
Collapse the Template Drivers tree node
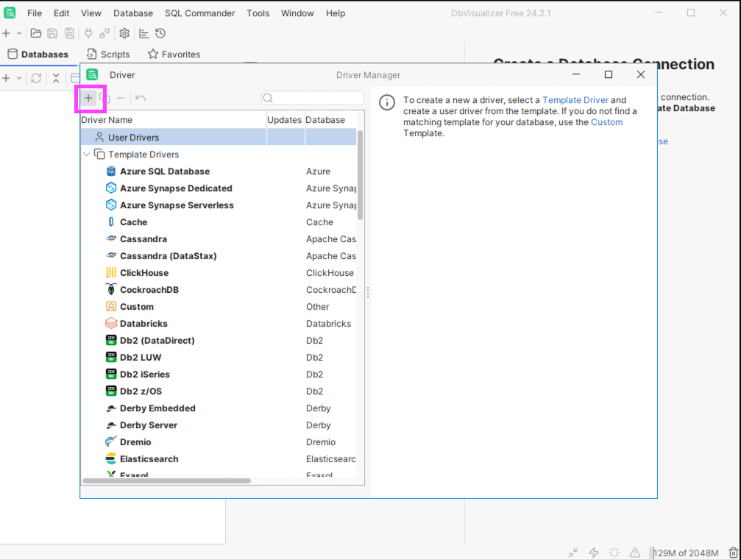point(87,155)
